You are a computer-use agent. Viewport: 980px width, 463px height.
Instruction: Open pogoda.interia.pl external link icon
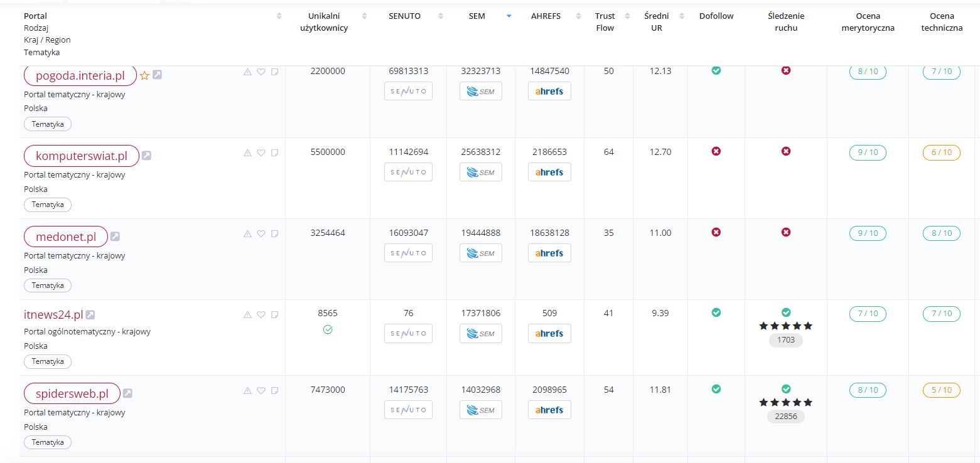click(x=157, y=75)
